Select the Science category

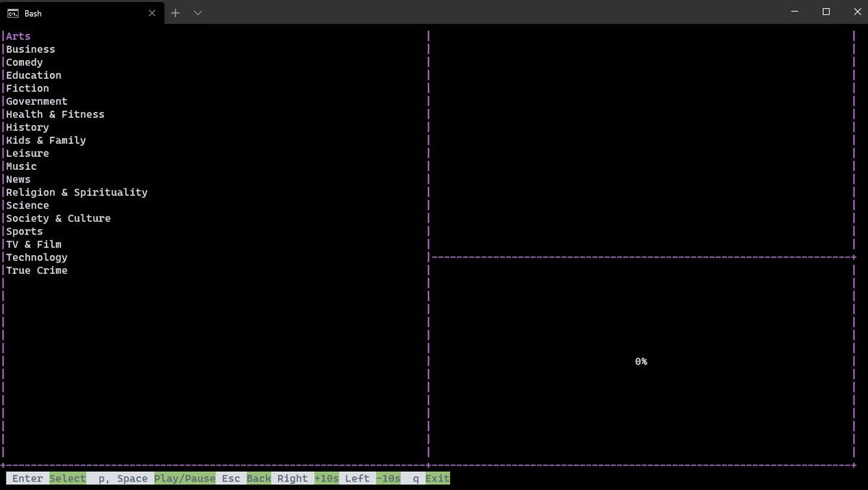point(27,205)
